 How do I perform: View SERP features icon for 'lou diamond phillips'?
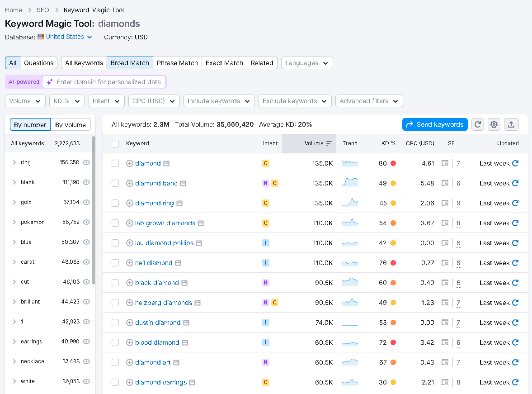(445, 243)
